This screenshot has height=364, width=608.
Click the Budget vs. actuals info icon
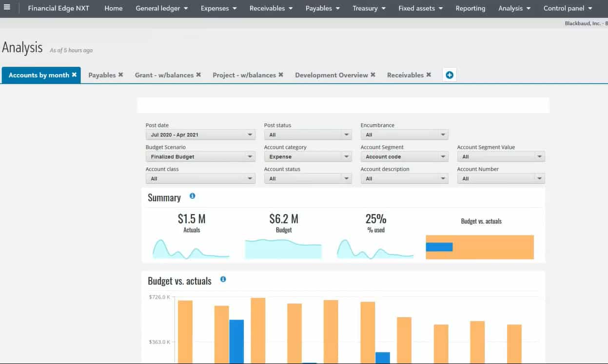tap(223, 279)
